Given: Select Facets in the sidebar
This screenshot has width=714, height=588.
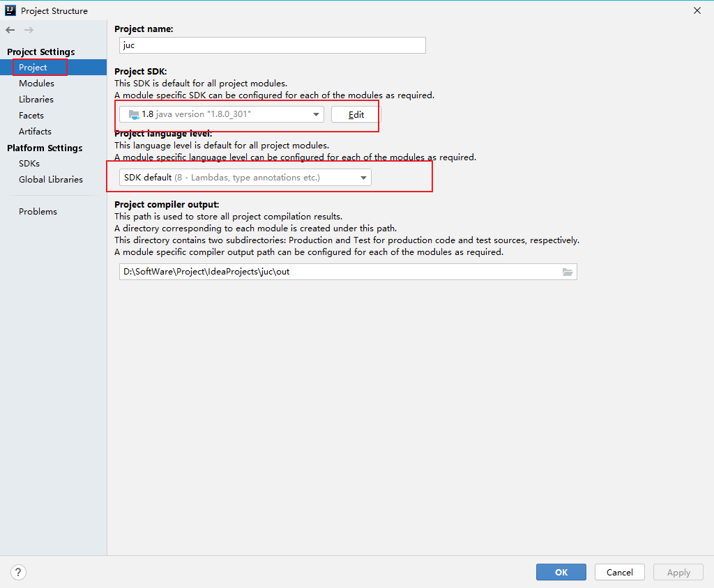Looking at the screenshot, I should [31, 115].
